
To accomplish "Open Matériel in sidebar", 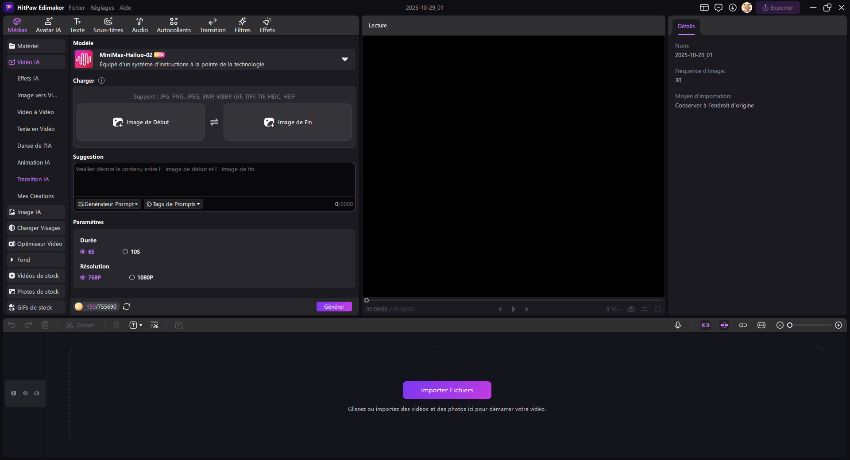I will coord(36,46).
